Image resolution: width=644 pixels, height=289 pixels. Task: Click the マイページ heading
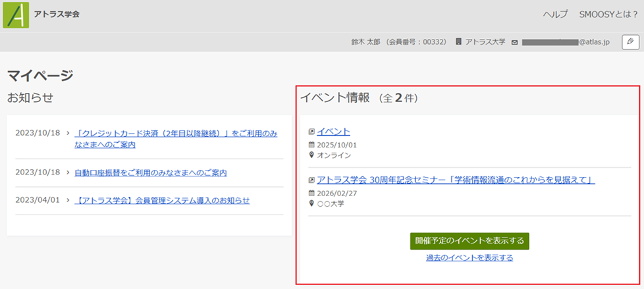(x=40, y=76)
